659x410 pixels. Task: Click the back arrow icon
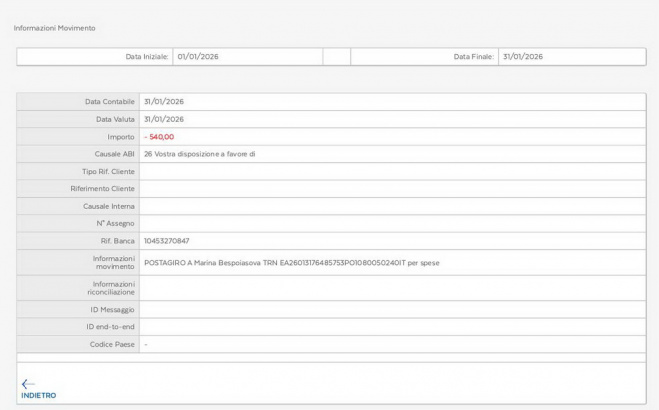pyautogui.click(x=28, y=383)
